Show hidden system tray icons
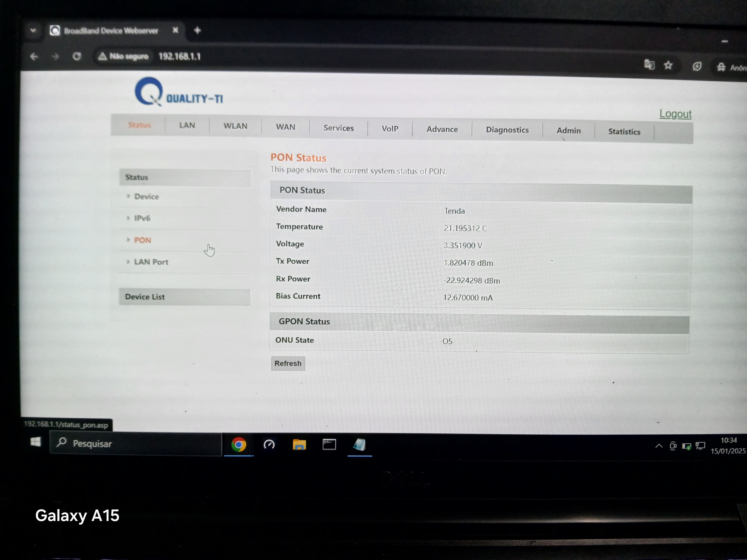Image resolution: width=747 pixels, height=560 pixels. pyautogui.click(x=659, y=446)
